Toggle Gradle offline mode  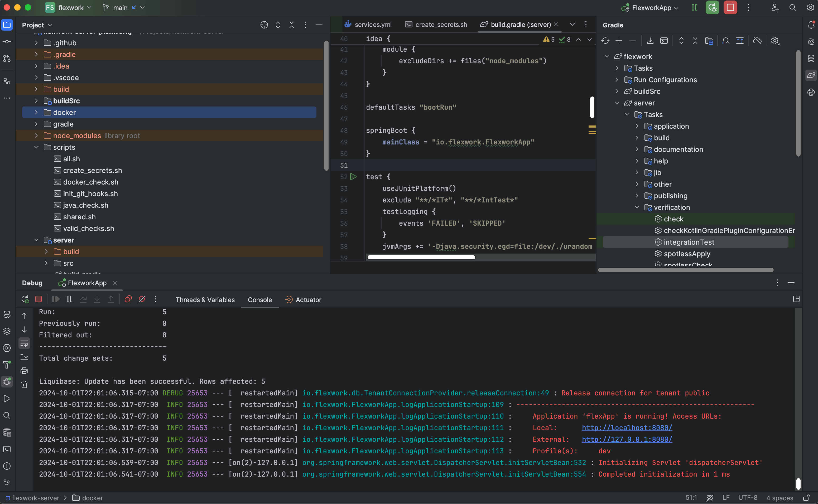pos(757,40)
